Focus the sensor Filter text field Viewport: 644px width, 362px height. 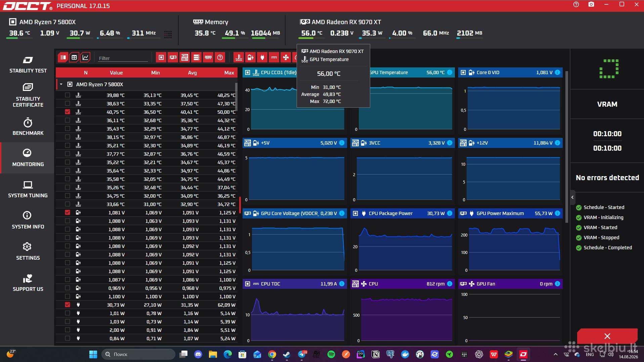tap(123, 58)
